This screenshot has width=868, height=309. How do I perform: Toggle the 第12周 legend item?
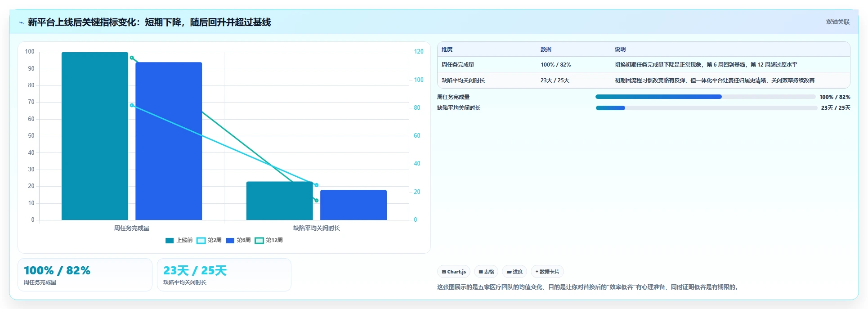tap(269, 240)
